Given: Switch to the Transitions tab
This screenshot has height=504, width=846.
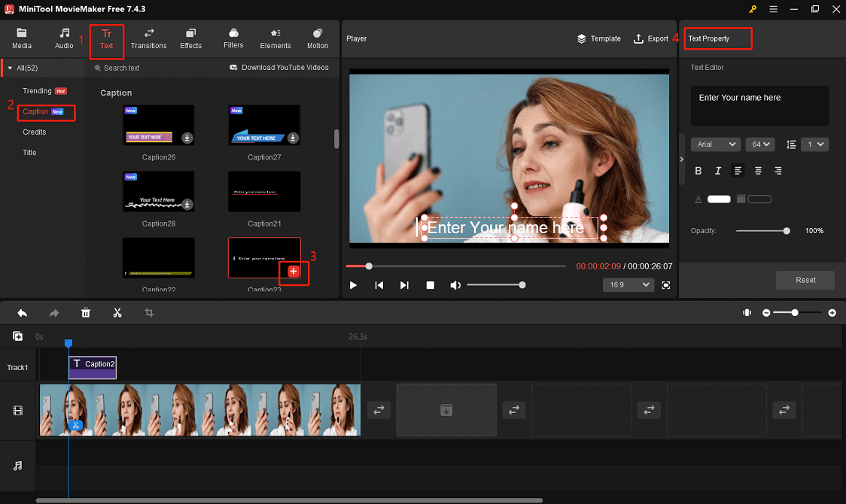Looking at the screenshot, I should 148,39.
